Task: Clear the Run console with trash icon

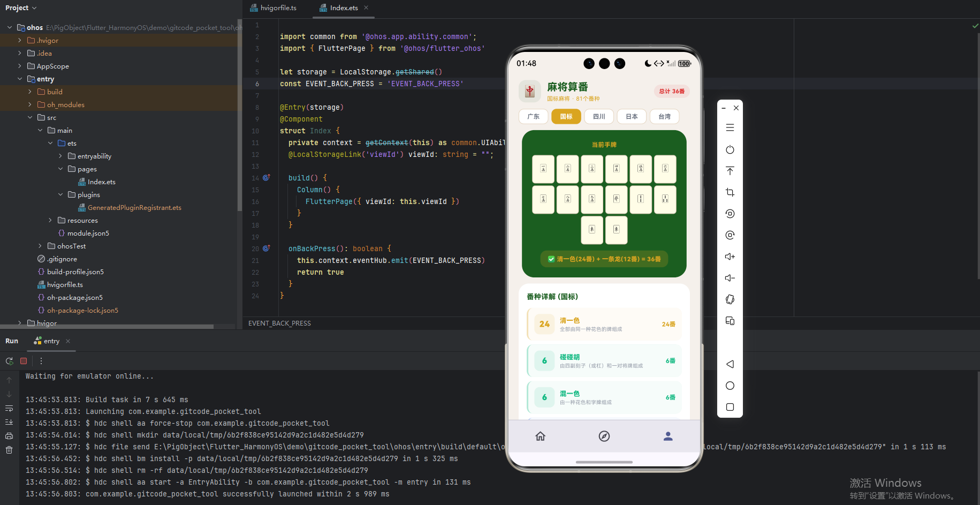Action: pyautogui.click(x=9, y=450)
